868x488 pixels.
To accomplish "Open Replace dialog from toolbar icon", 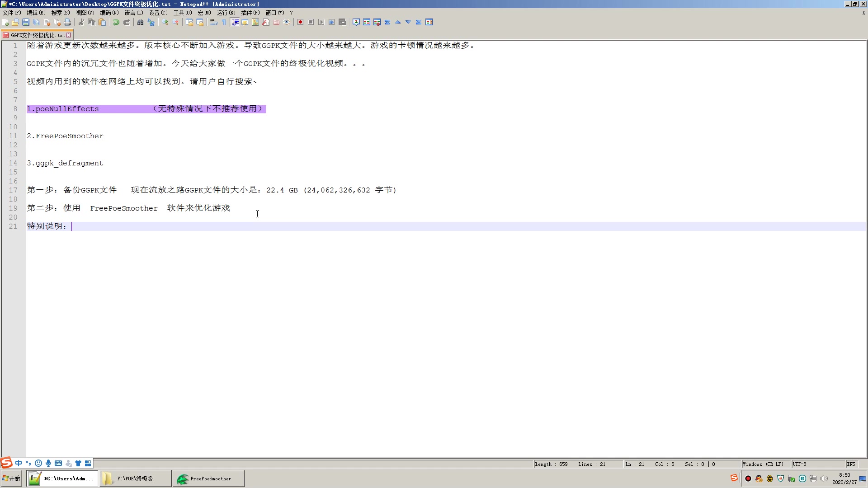I will [x=151, y=22].
